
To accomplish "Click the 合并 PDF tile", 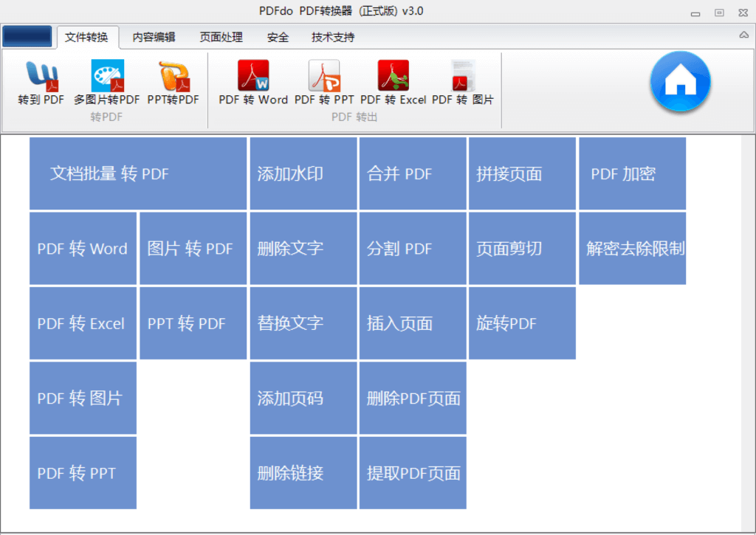I will (412, 173).
